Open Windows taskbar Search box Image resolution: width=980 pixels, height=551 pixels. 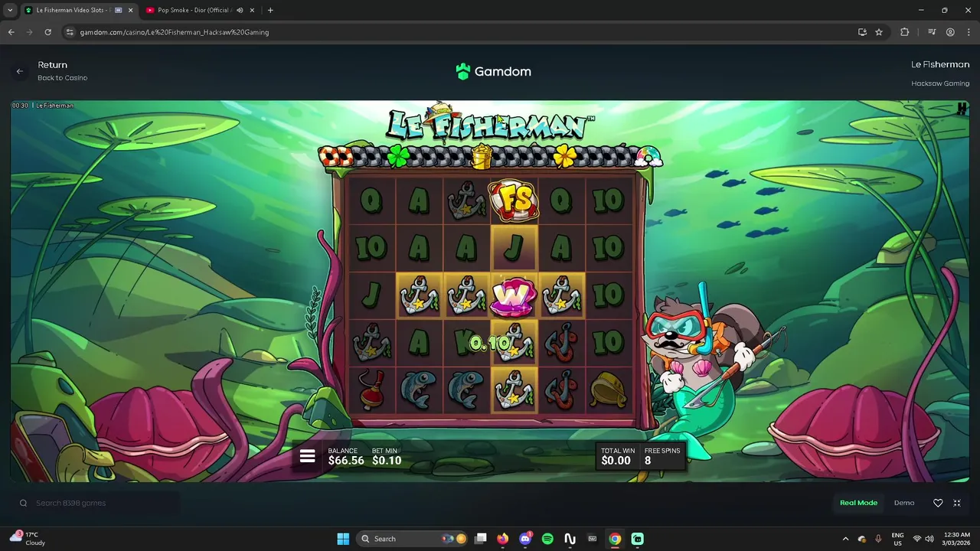(x=413, y=539)
